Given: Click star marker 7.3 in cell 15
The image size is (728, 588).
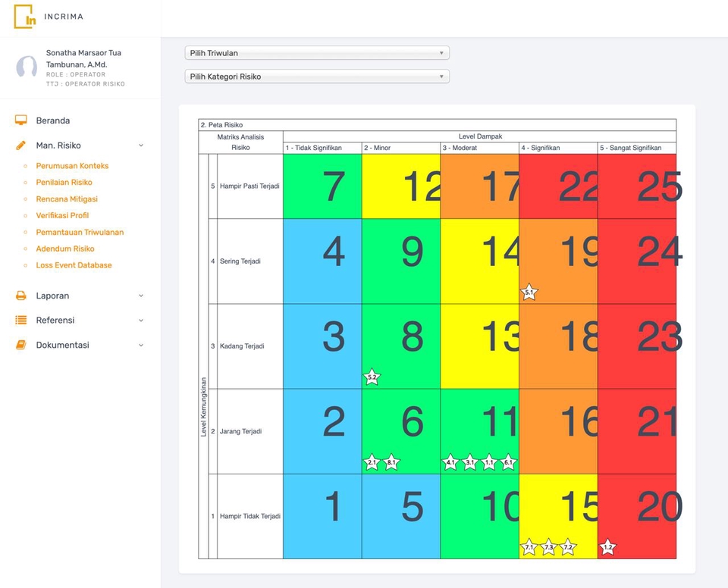Looking at the screenshot, I should click(548, 547).
